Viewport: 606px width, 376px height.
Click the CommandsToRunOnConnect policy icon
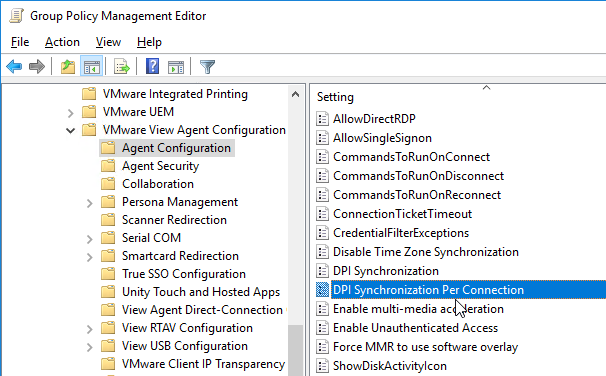[x=322, y=157]
